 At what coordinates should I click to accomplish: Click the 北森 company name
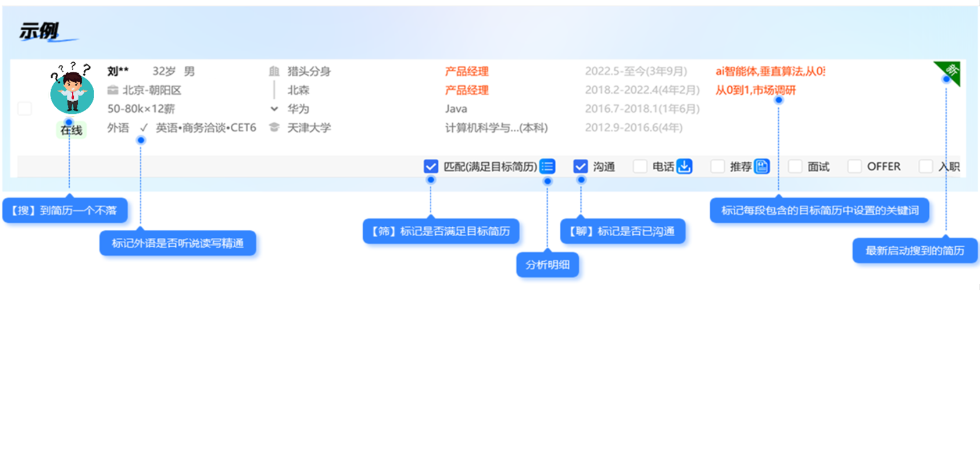(x=298, y=90)
